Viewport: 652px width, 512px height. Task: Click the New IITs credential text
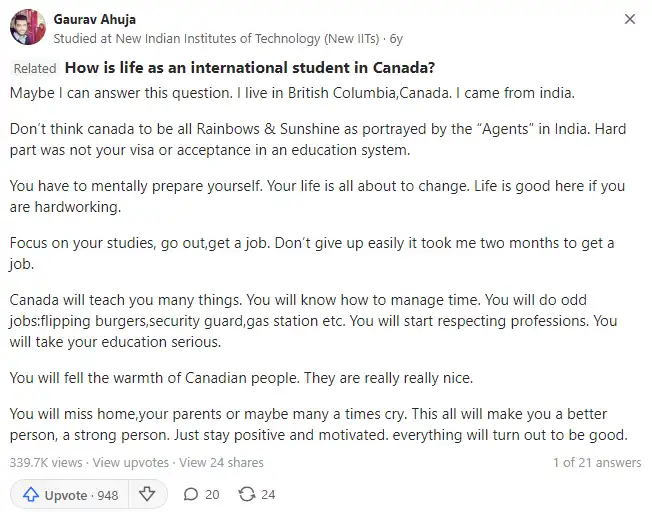coord(216,39)
